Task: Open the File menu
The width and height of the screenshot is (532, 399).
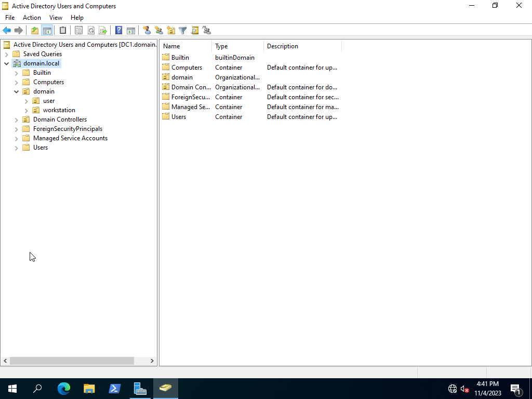Action: click(10, 18)
